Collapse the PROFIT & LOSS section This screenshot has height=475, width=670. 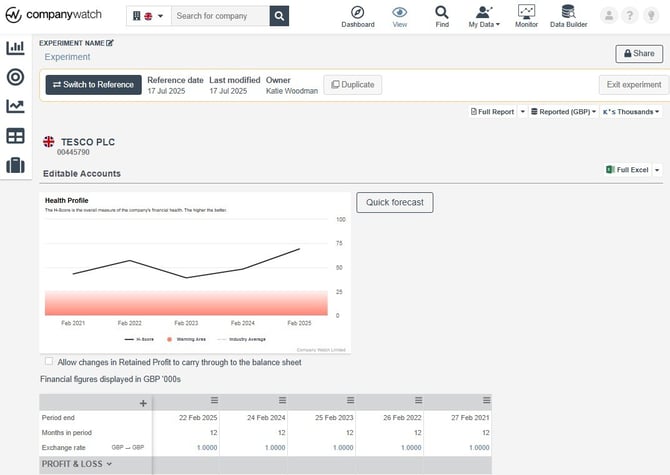77,464
